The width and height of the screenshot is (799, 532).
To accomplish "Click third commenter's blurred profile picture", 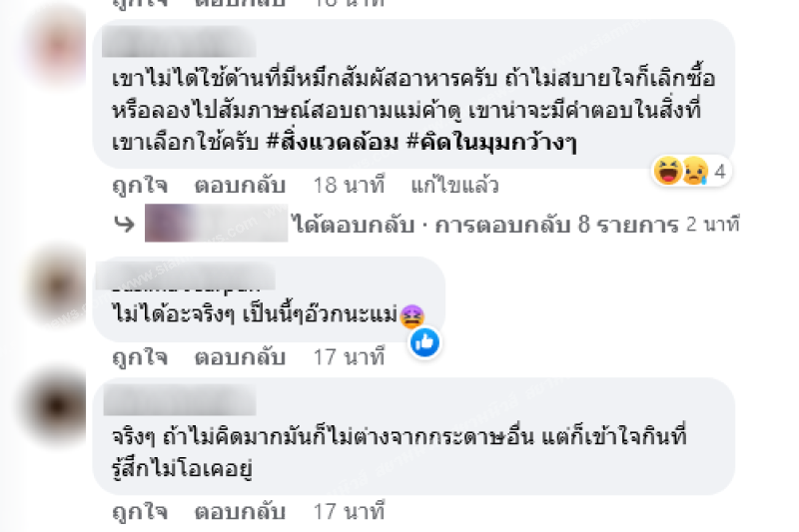I will (56, 406).
